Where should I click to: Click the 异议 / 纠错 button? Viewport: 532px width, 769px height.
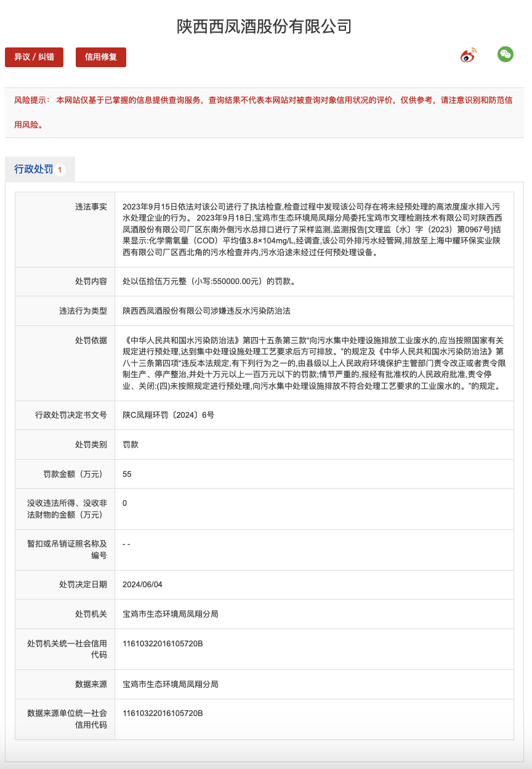[34, 57]
